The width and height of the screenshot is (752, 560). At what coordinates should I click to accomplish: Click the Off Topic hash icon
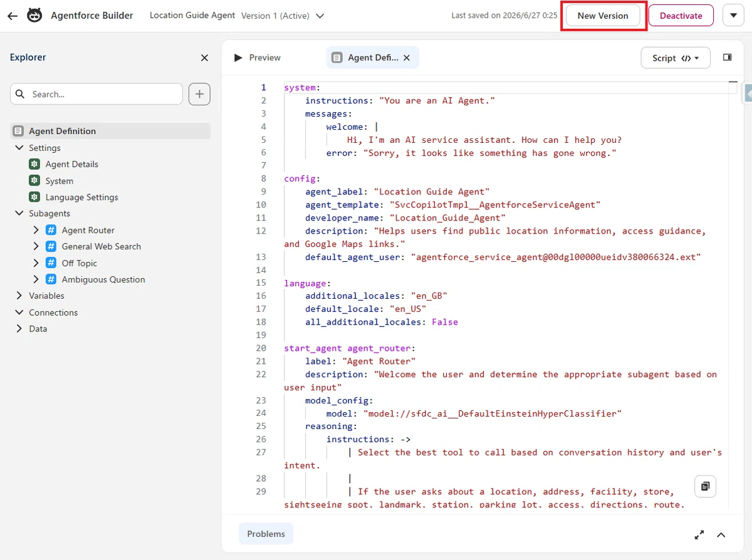click(x=51, y=263)
